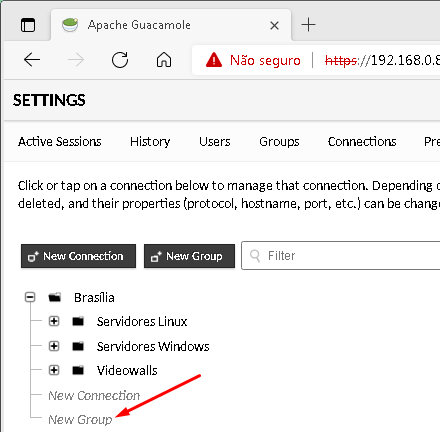Click the dark New Group button
This screenshot has height=432, width=440.
tap(189, 256)
